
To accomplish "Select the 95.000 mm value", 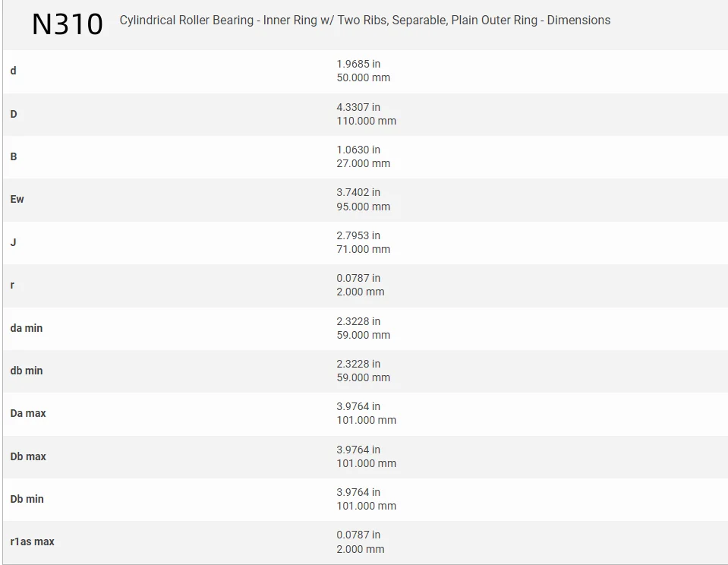I will 364,207.
